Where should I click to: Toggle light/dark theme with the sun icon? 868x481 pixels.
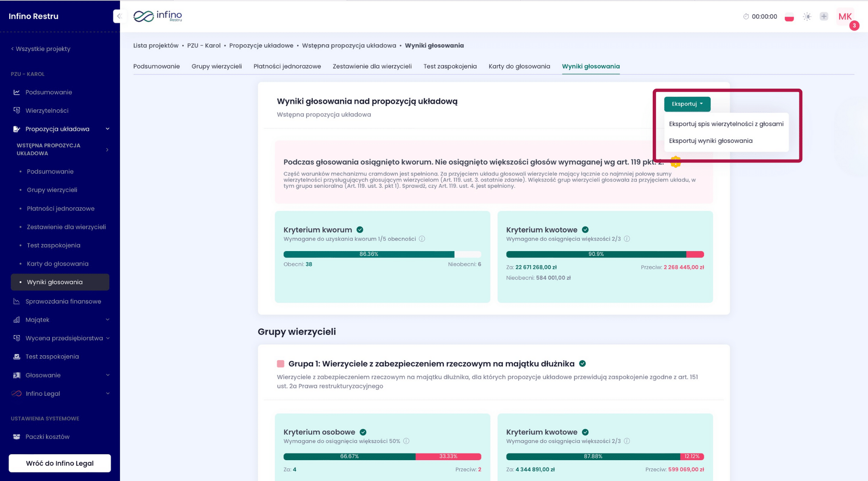click(807, 17)
